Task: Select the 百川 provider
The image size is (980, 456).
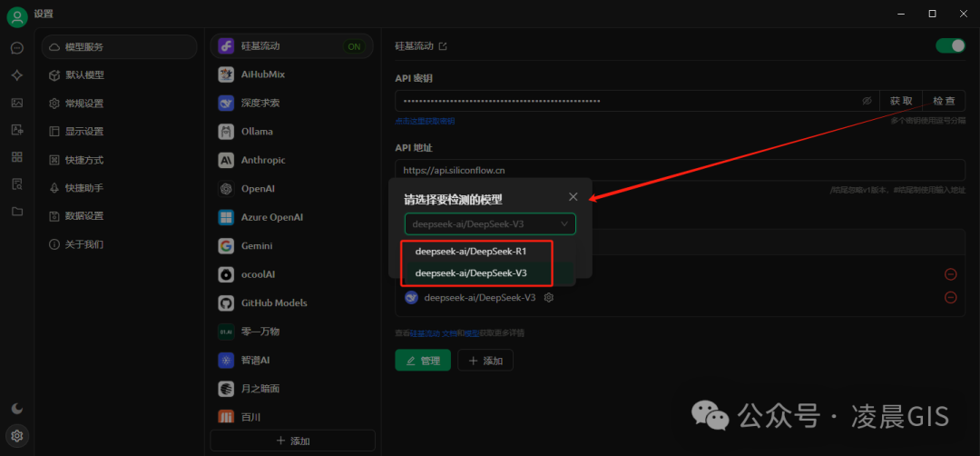Action: point(292,416)
